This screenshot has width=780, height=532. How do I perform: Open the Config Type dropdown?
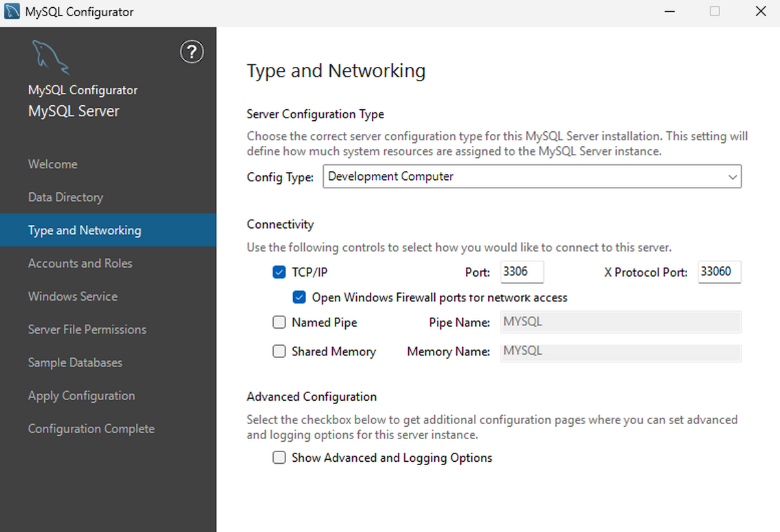[532, 177]
